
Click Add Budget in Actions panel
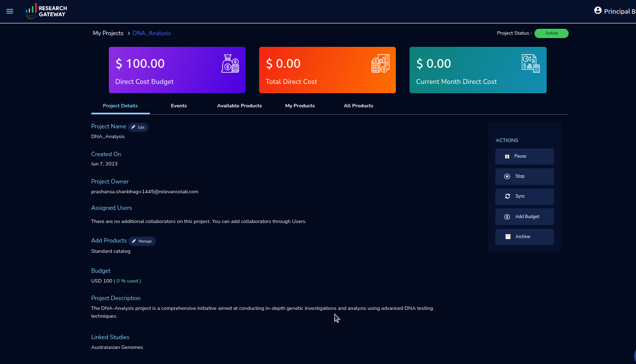coord(525,217)
